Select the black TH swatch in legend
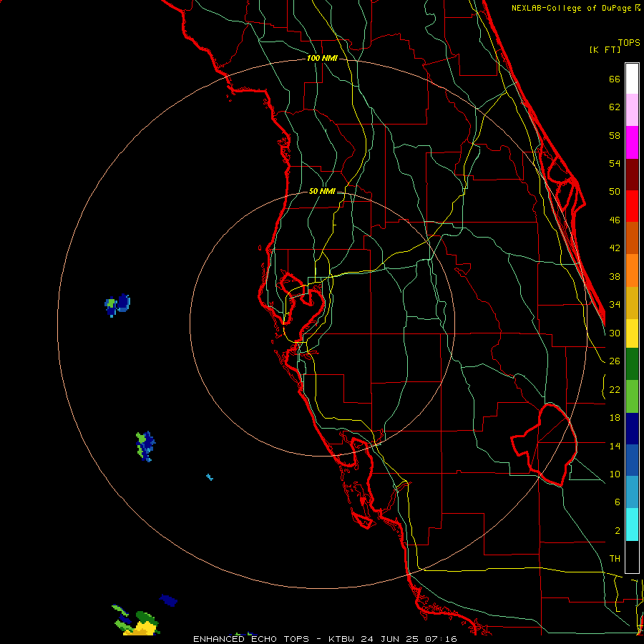 click(632, 557)
